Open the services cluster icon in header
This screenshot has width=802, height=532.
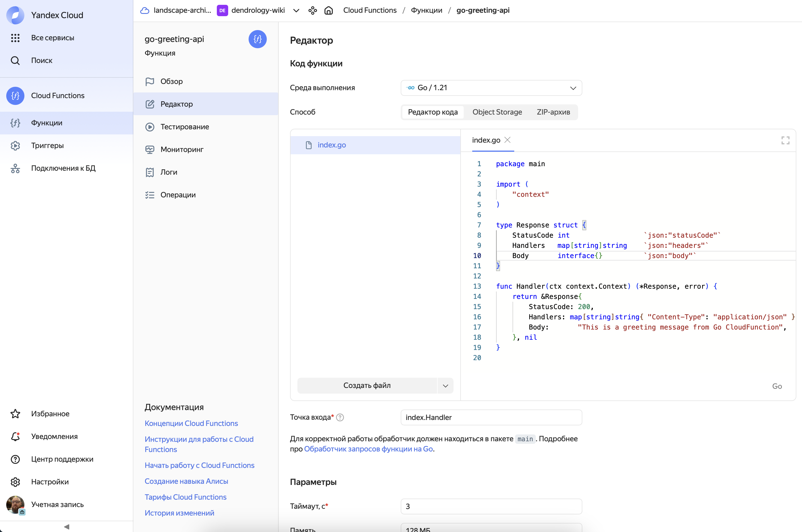tap(312, 10)
